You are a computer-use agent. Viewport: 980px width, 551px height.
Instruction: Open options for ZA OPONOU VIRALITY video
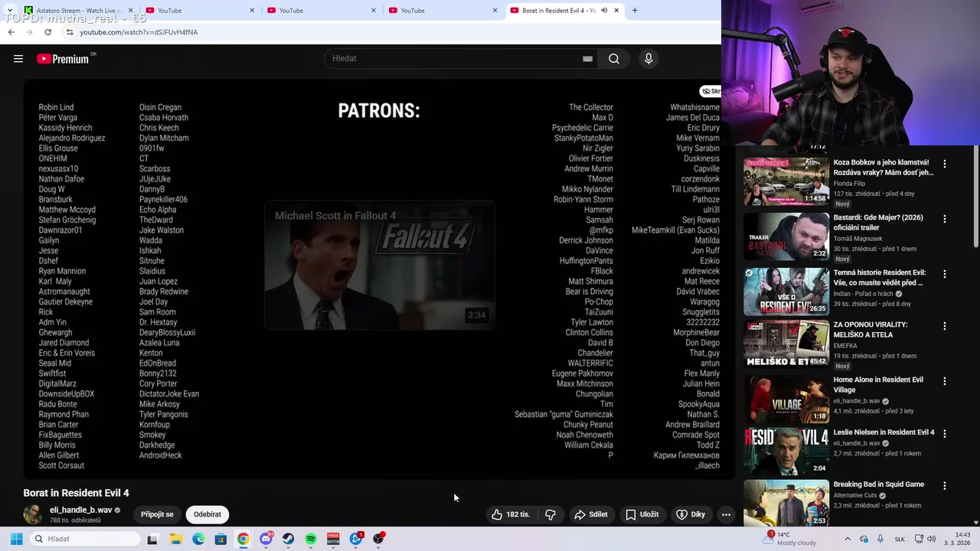[945, 326]
